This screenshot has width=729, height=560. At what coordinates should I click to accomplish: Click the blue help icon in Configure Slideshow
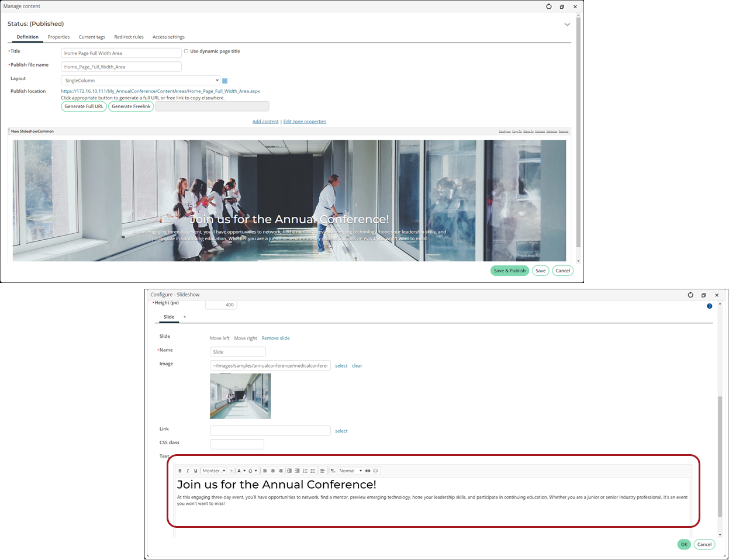709,306
